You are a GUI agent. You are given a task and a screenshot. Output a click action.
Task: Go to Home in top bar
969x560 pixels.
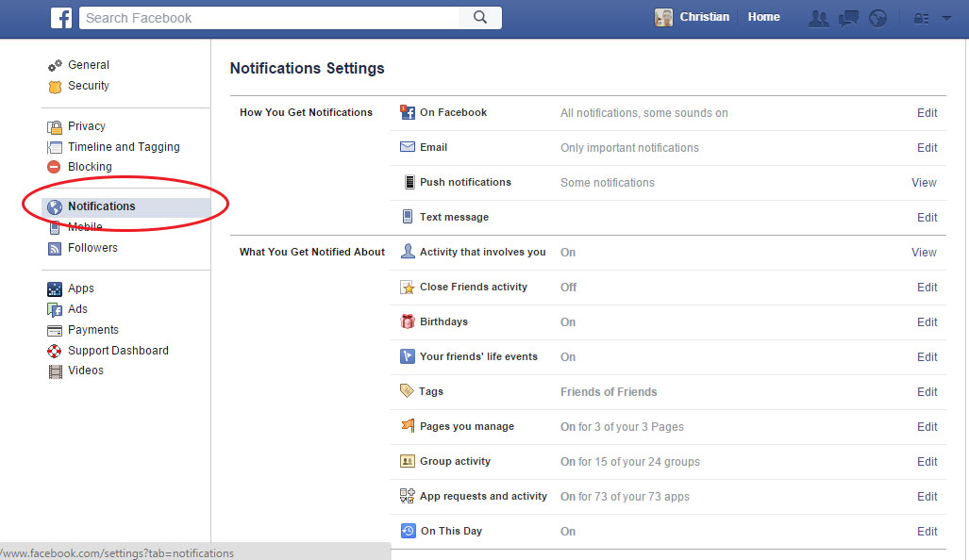[764, 17]
